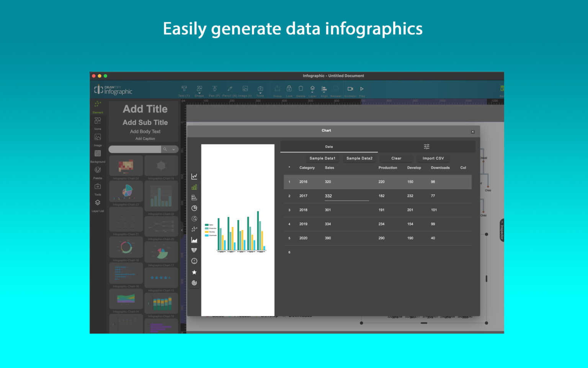
Task: Toggle the Group tool
Action: point(277,89)
